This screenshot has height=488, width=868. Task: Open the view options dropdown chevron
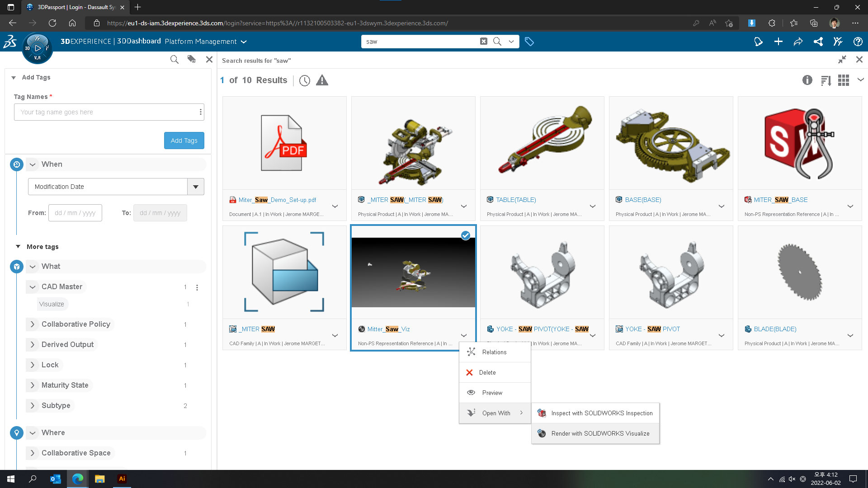(x=860, y=80)
